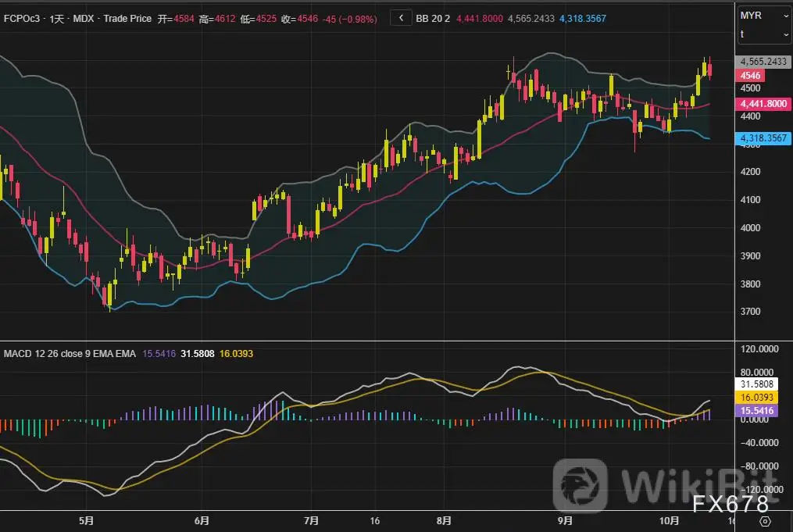Click the yellow 16.0393 signal value tag

point(763,397)
